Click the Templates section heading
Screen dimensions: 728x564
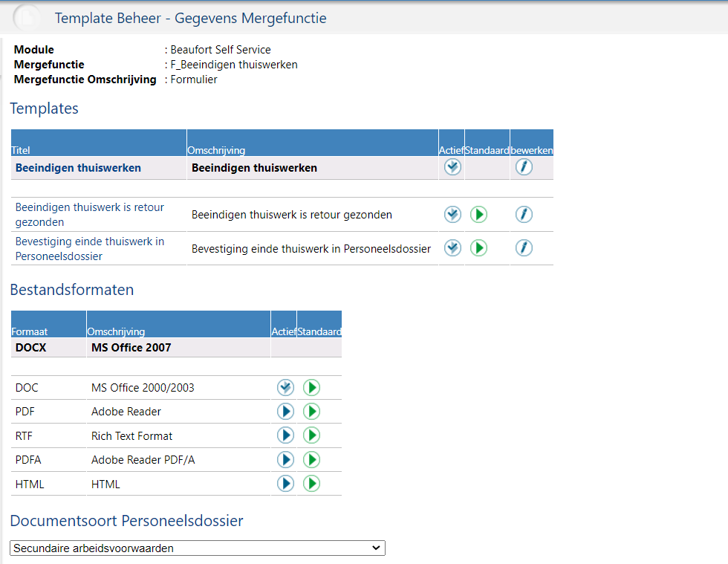click(x=44, y=108)
